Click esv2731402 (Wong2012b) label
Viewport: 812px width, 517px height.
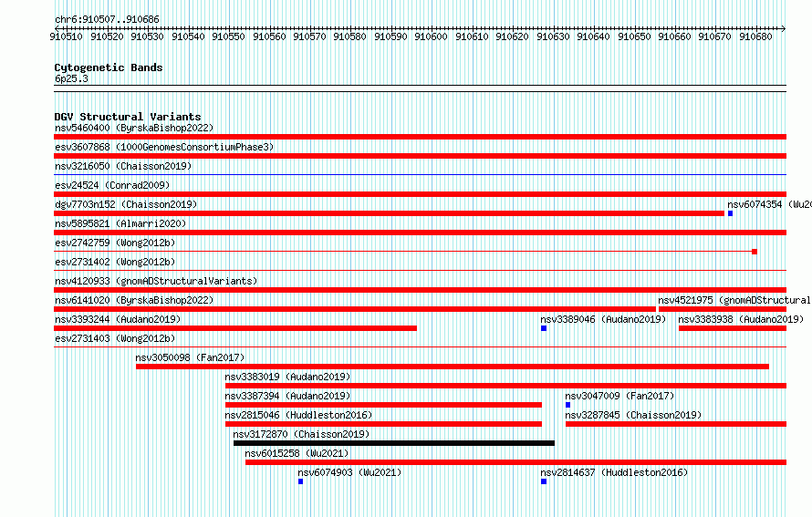coord(115,262)
